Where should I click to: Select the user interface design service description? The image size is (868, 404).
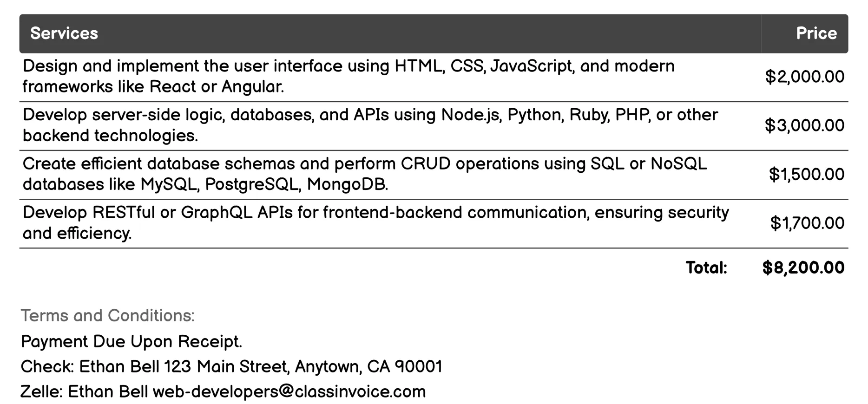pos(348,77)
